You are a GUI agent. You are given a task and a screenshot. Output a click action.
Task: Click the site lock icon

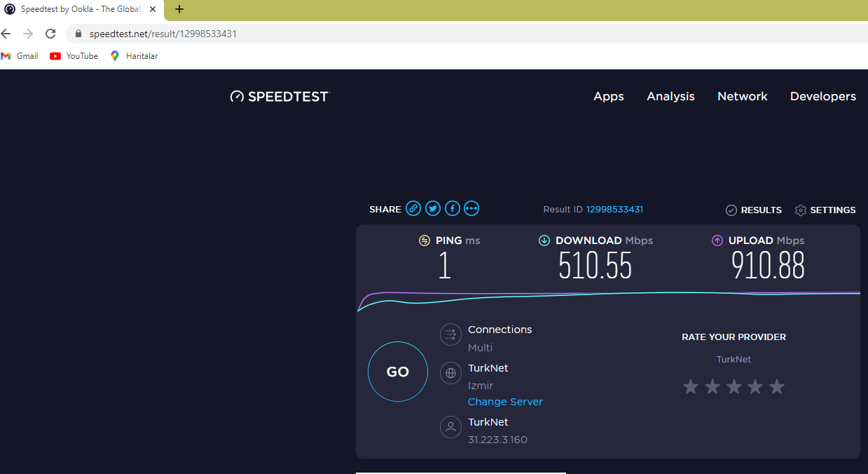pos(78,34)
